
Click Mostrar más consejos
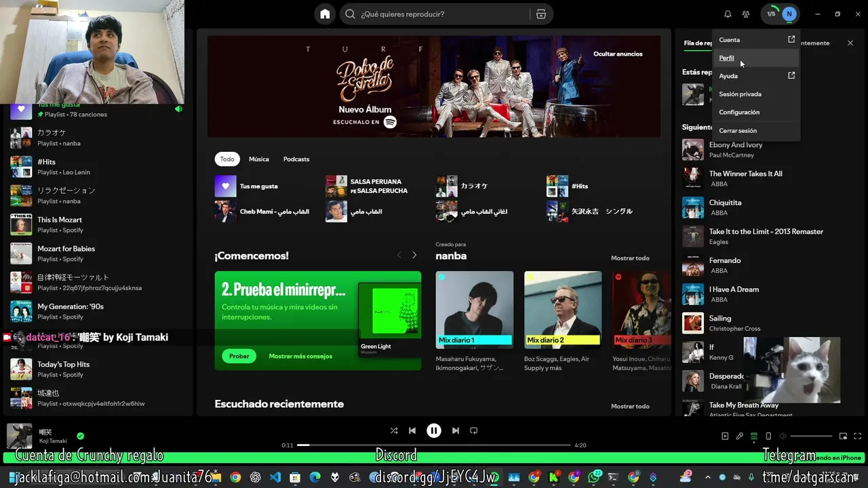pyautogui.click(x=300, y=356)
